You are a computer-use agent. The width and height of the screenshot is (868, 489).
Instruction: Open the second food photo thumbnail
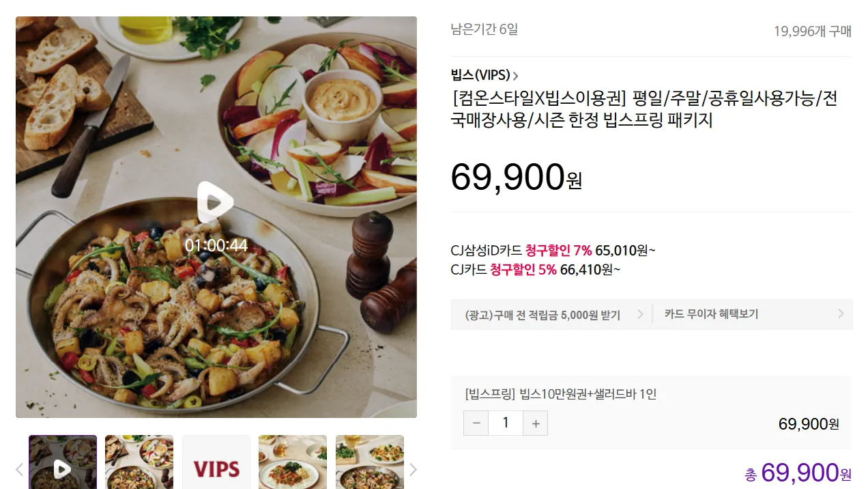tap(139, 462)
